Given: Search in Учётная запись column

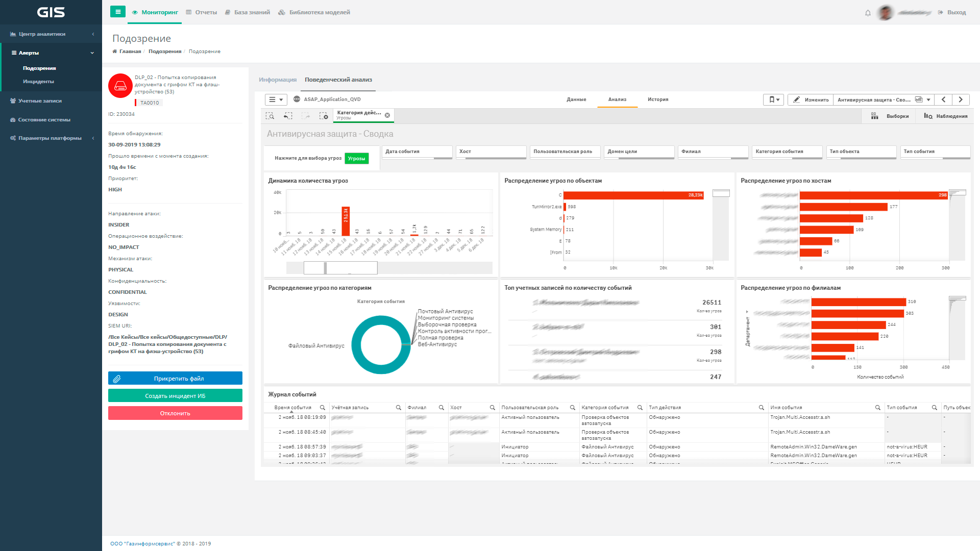Looking at the screenshot, I should coord(399,408).
